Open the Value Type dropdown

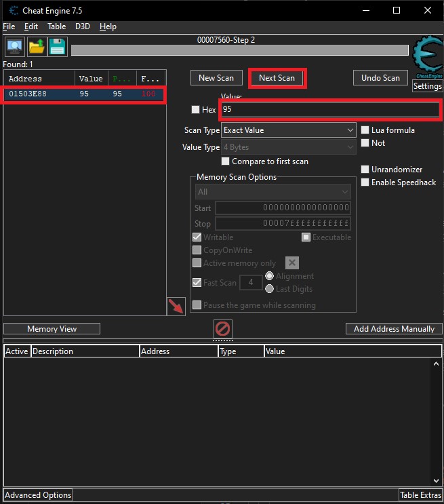pyautogui.click(x=288, y=147)
